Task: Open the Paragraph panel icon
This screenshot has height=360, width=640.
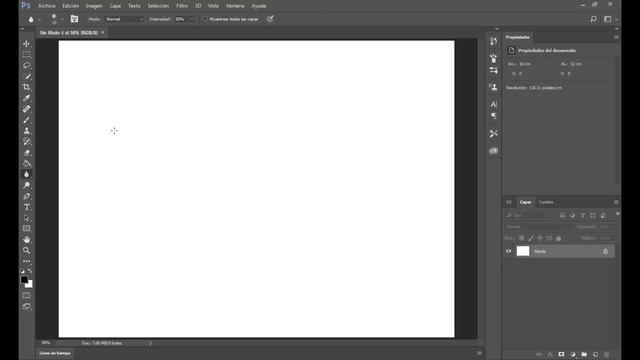Action: [x=493, y=116]
